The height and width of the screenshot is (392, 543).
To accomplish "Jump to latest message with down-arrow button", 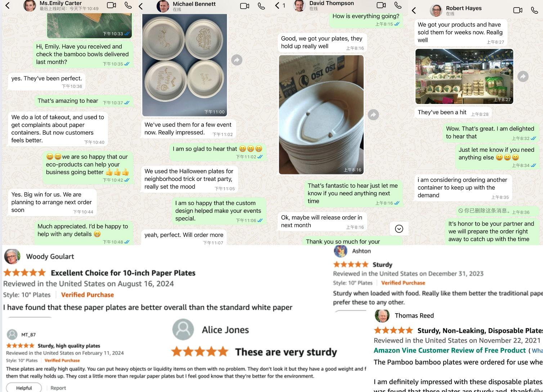I will tap(399, 229).
